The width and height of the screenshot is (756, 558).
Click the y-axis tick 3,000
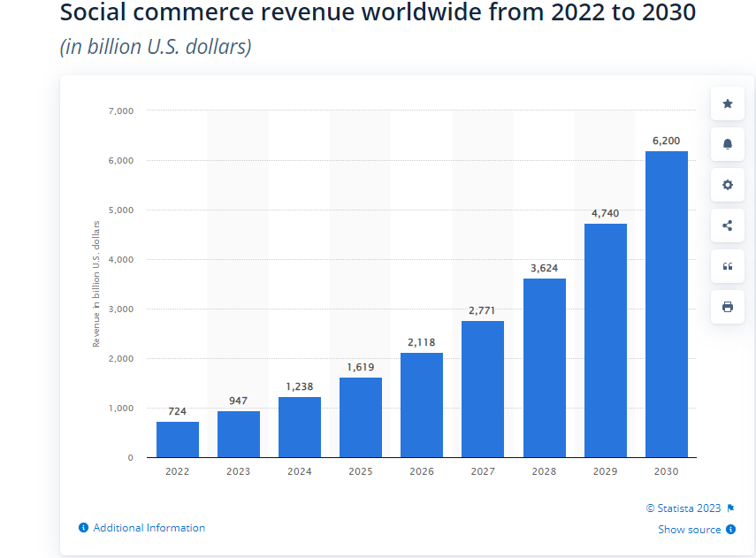pos(121,310)
